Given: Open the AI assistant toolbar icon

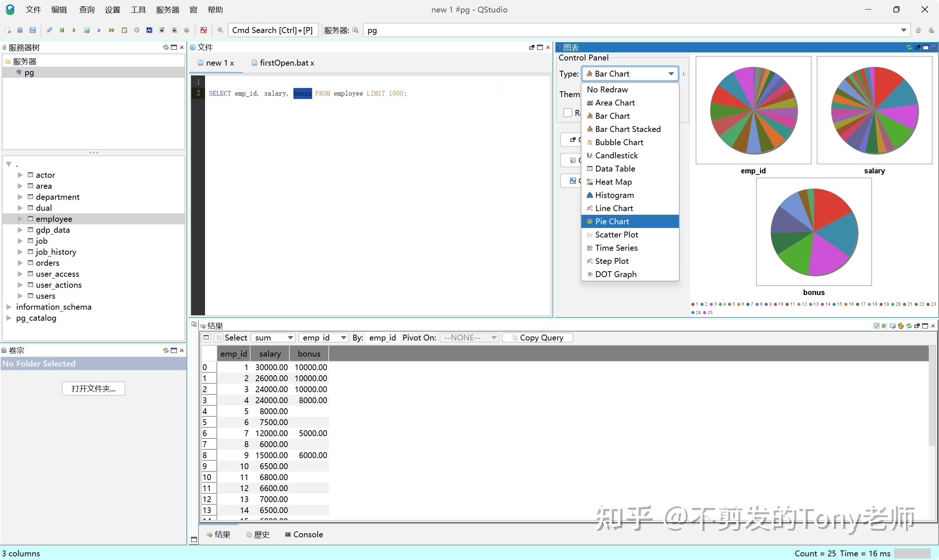Looking at the screenshot, I should (x=150, y=30).
